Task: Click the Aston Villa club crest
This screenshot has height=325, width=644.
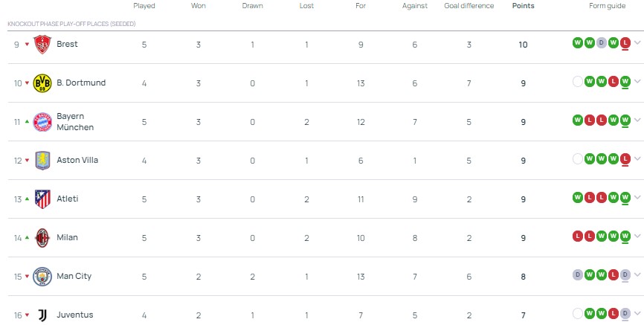Action: coord(42,160)
